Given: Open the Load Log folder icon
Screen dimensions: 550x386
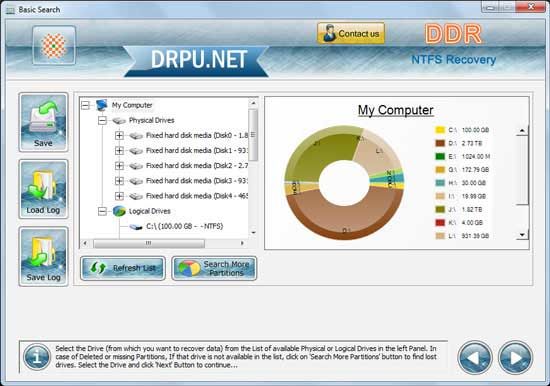Looking at the screenshot, I should click(43, 189).
